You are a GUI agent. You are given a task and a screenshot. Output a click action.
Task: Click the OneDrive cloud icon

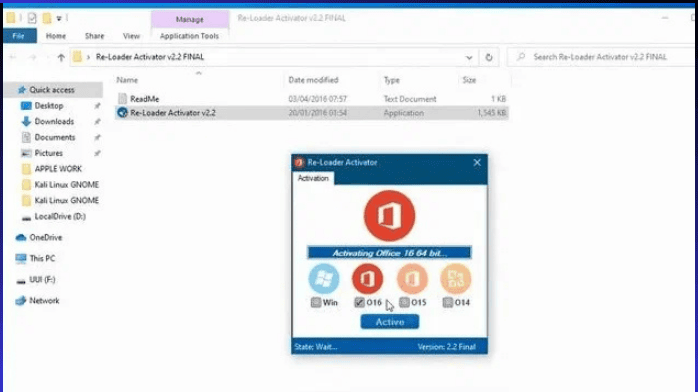(21, 238)
